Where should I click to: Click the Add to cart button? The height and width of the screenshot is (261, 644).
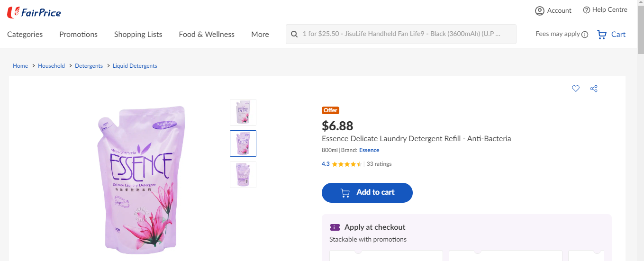point(367,193)
